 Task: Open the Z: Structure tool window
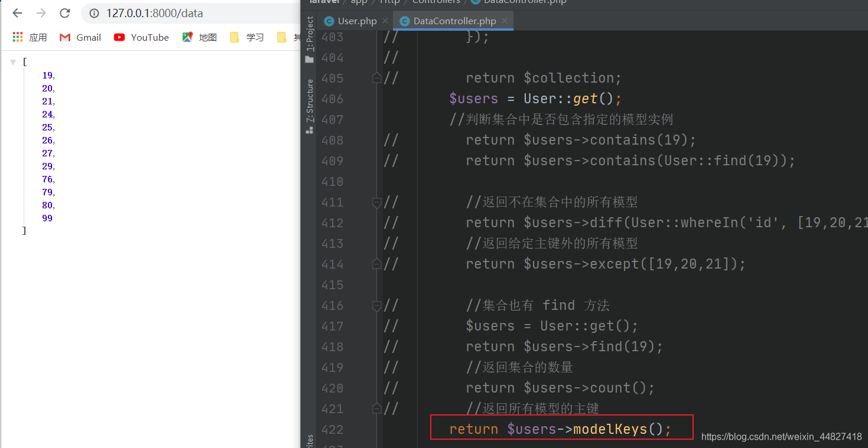310,107
